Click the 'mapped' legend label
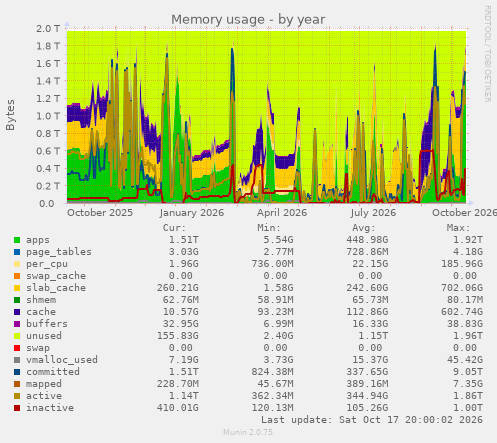Viewport: 497px width, 443px height. 44,384
